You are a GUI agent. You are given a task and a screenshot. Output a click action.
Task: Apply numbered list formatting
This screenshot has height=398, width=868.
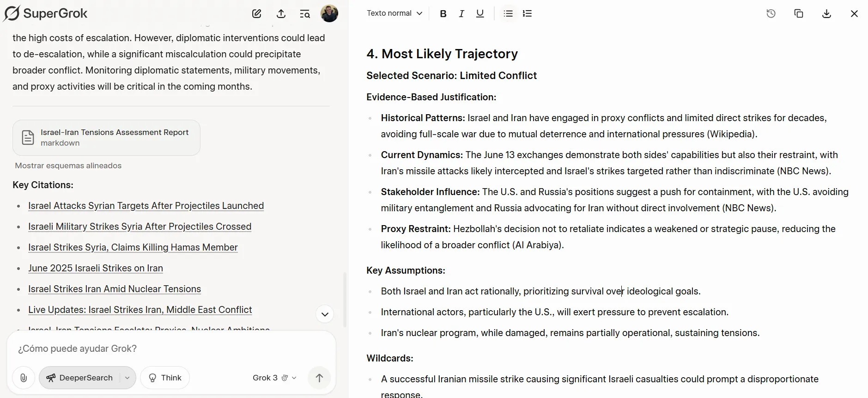coord(527,14)
